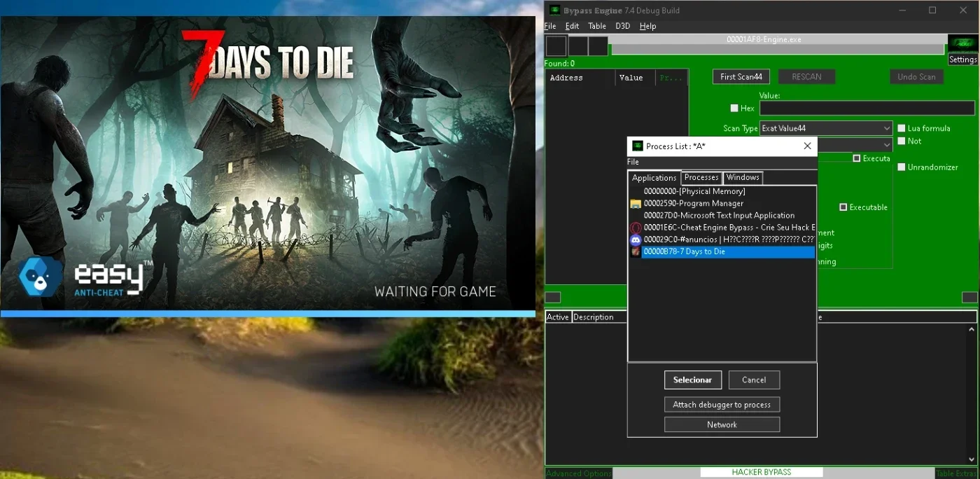Select the Cheat Engine Bypass process entry
The image size is (980, 479).
pyautogui.click(x=728, y=228)
